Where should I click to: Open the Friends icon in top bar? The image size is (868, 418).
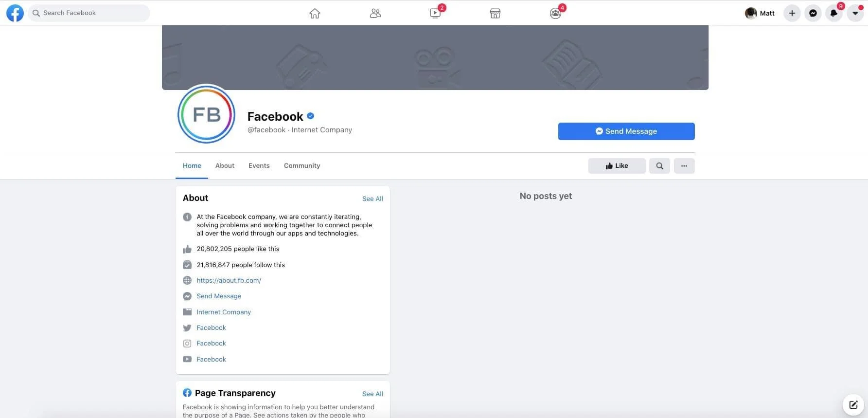375,14
